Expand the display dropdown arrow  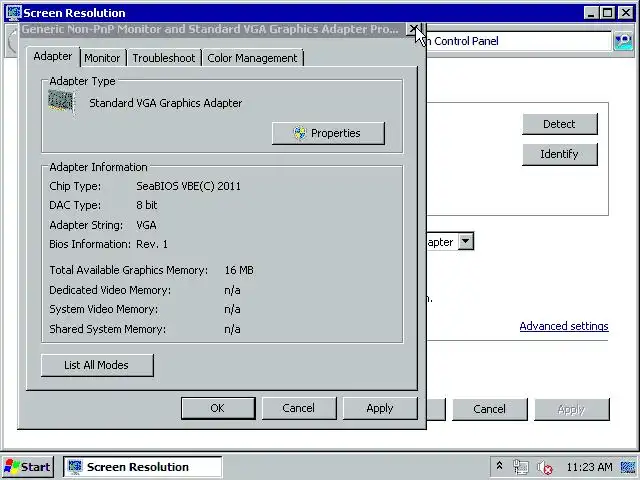pos(466,241)
